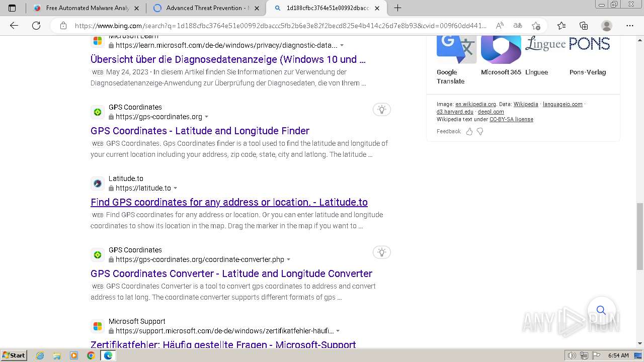Expand coordinate-converter.php URL dropdown arrow
The image size is (644, 362).
pyautogui.click(x=288, y=259)
